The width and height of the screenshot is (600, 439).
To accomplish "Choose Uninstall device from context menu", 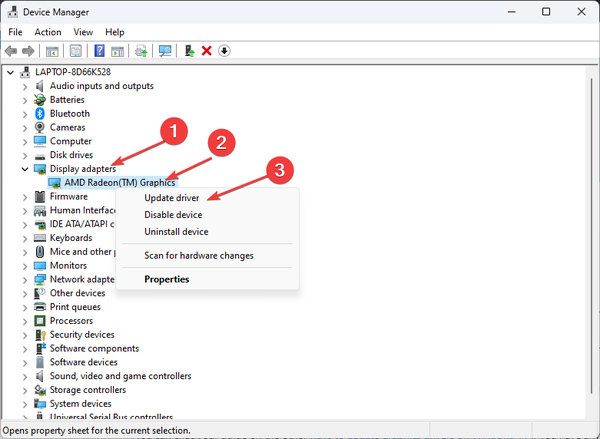I will [x=176, y=231].
